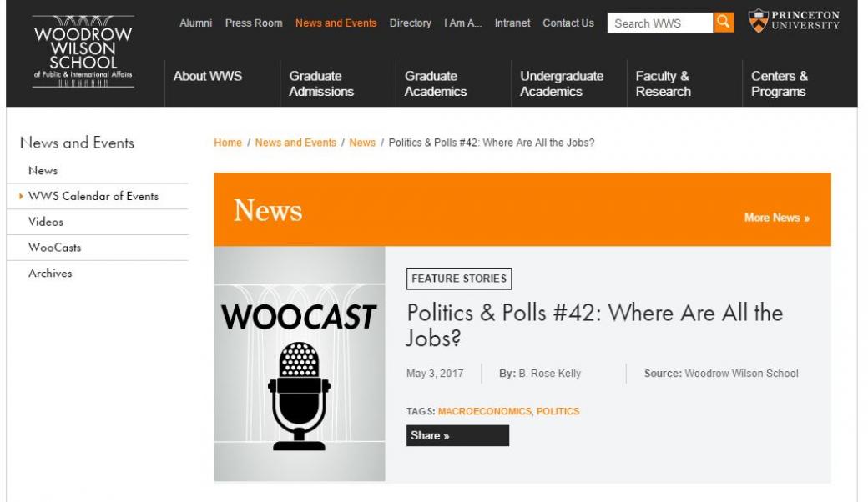Image resolution: width=868 pixels, height=502 pixels.
Task: Expand the Undergraduate Academics menu
Action: 561,83
